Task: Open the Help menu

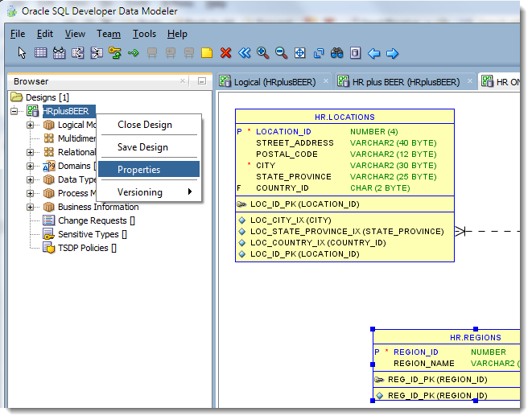Action: (177, 34)
